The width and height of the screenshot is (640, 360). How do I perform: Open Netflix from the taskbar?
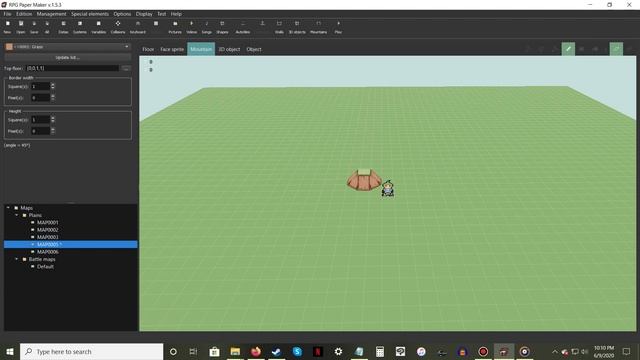pyautogui.click(x=318, y=351)
